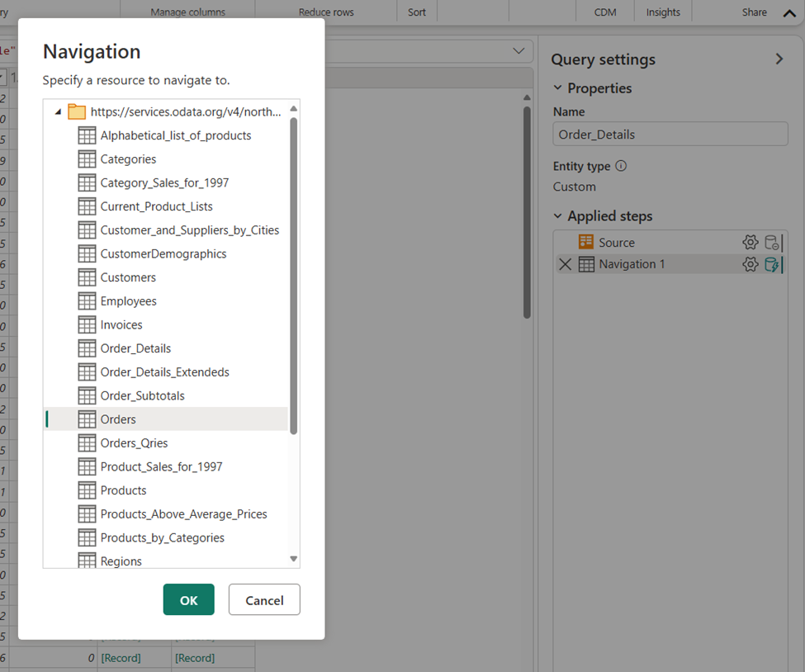Click the table icon next to Order_Details
The height and width of the screenshot is (672, 805).
point(87,348)
